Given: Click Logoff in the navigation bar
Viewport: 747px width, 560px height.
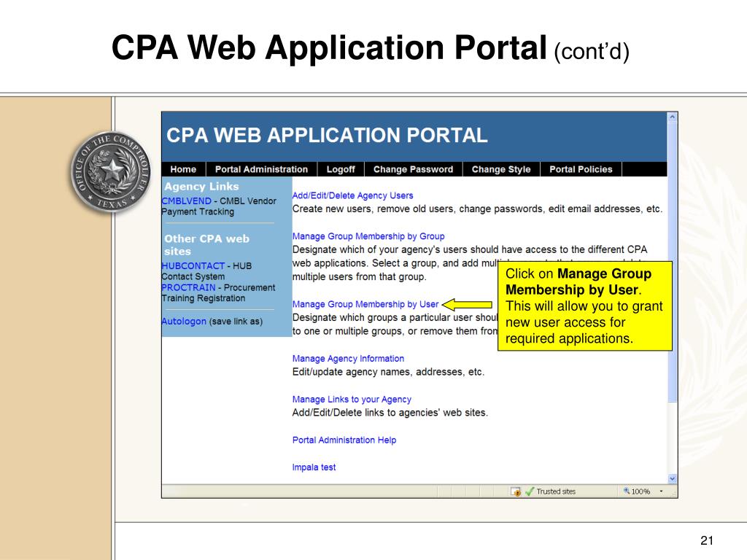Looking at the screenshot, I should (341, 169).
